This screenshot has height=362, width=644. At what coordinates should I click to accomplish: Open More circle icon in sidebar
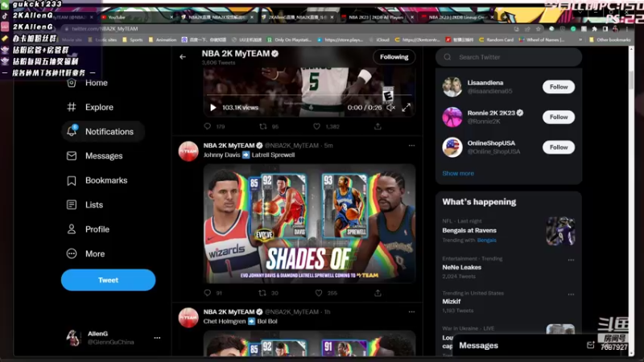(72, 253)
